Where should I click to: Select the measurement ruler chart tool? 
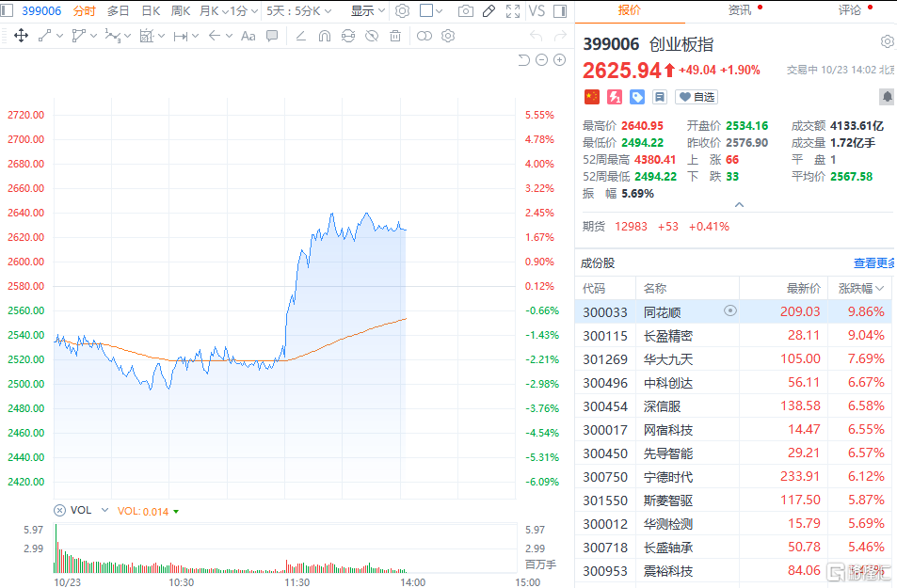point(147,36)
